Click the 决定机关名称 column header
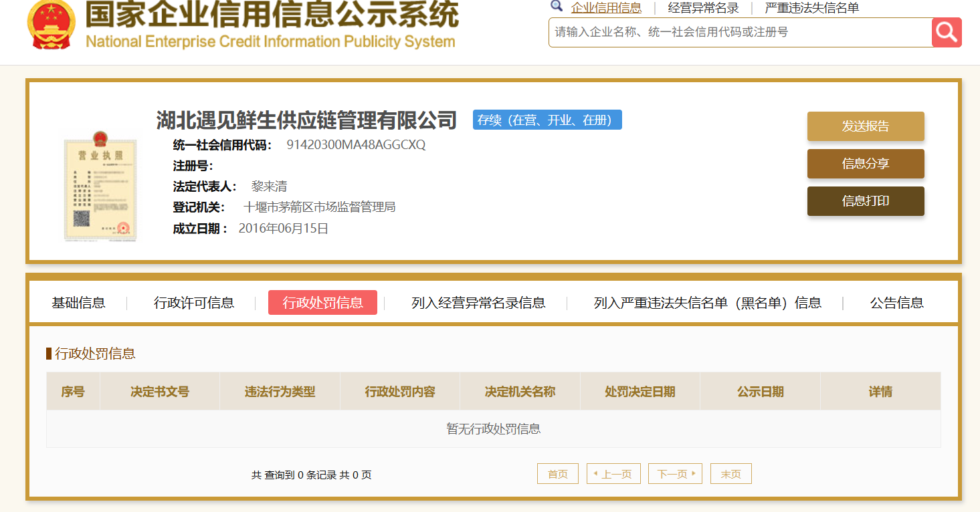 click(x=520, y=392)
